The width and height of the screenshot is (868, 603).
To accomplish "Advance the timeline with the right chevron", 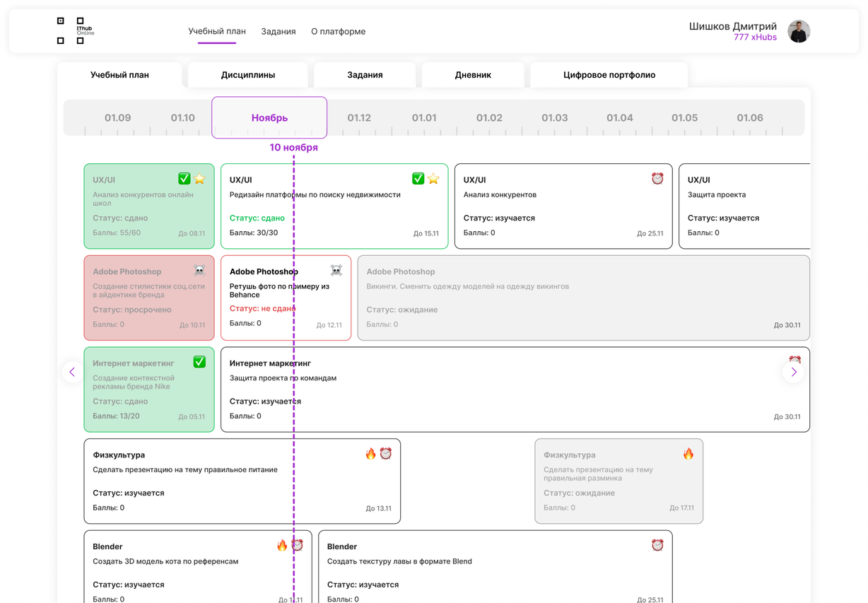I will (793, 372).
